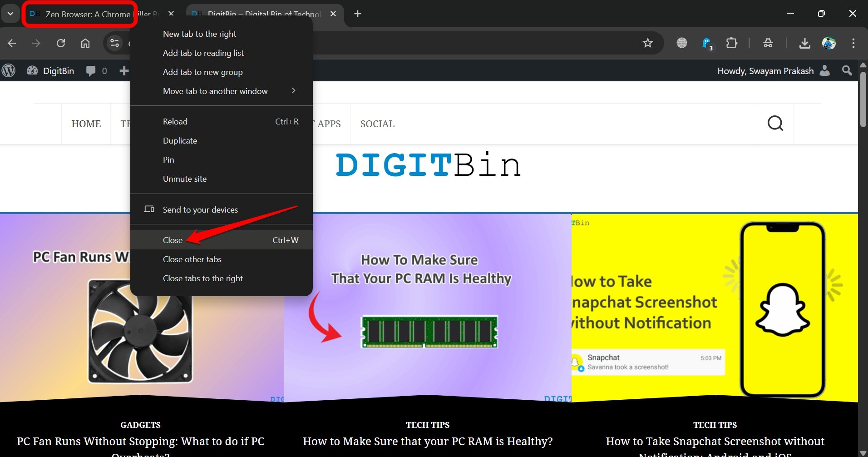Reload the current page
The width and height of the screenshot is (868, 457).
coord(61,43)
